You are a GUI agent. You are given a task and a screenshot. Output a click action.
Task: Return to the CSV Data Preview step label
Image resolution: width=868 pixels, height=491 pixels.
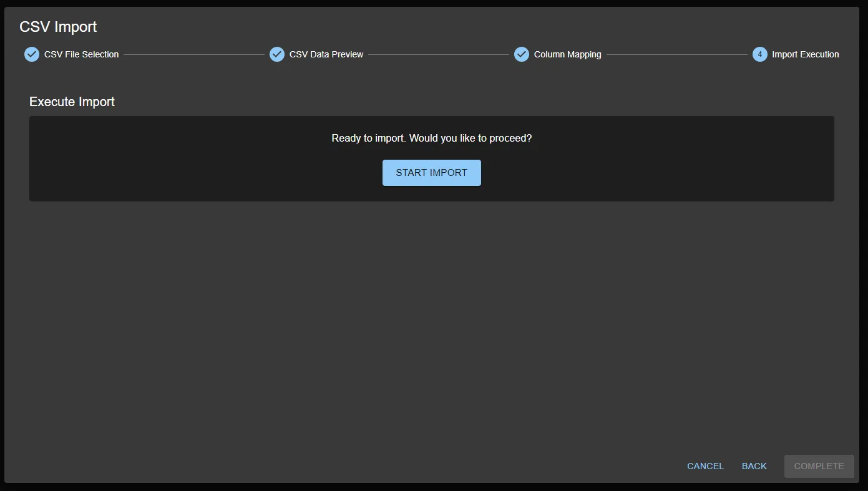[326, 54]
